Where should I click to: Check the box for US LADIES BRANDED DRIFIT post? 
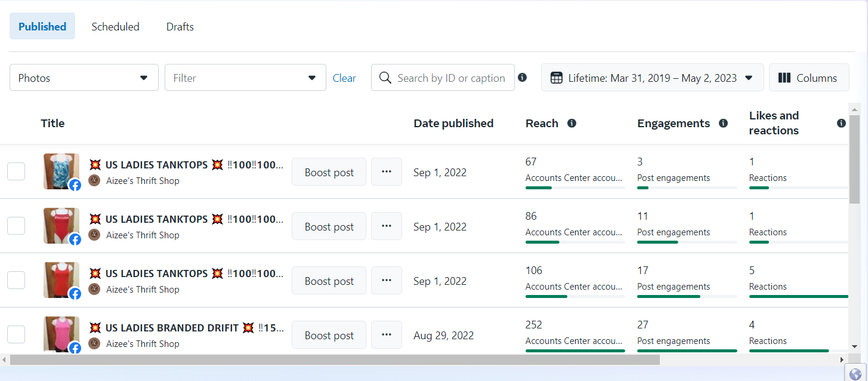[16, 334]
